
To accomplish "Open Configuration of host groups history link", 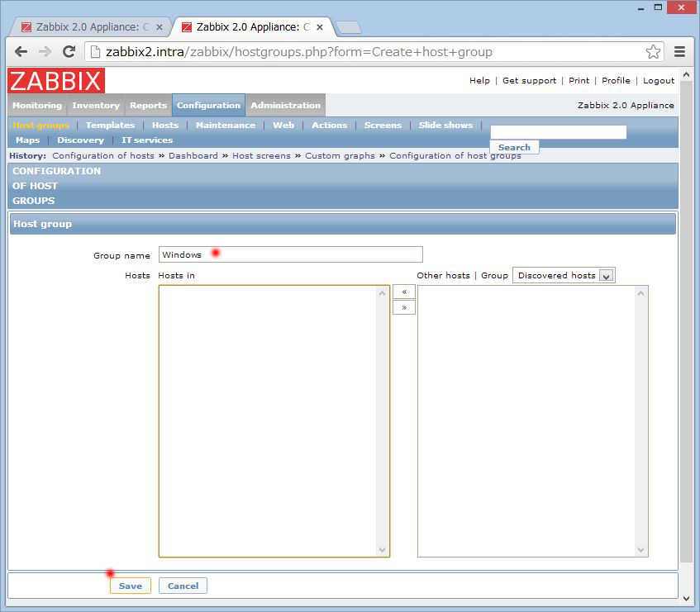I will click(x=455, y=155).
